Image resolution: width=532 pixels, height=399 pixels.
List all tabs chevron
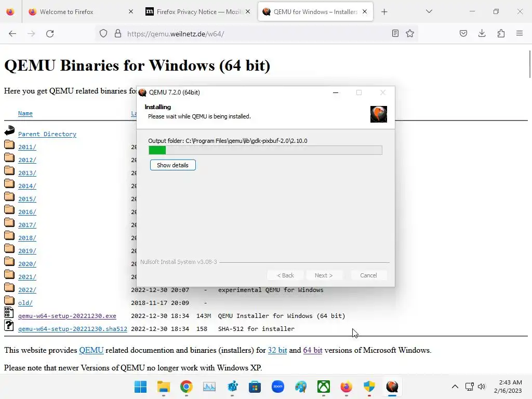(x=429, y=11)
